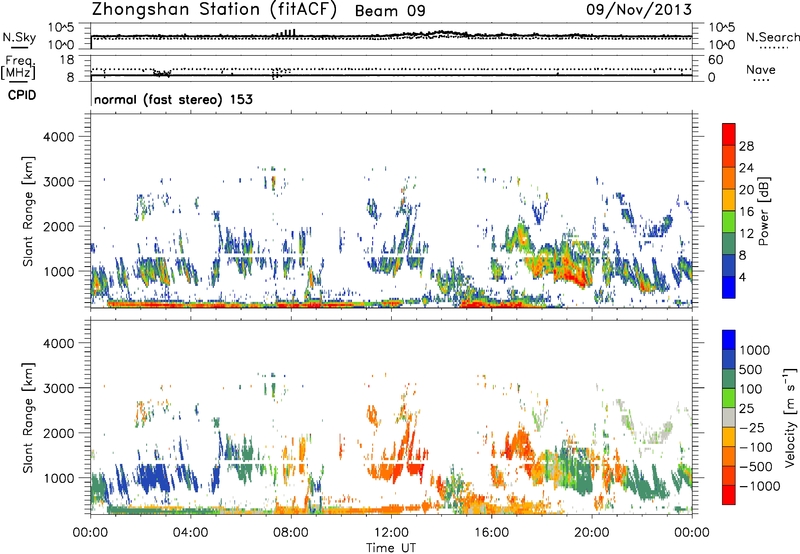
Task: Click the '16' Power colorbar value
Action: coord(746,212)
